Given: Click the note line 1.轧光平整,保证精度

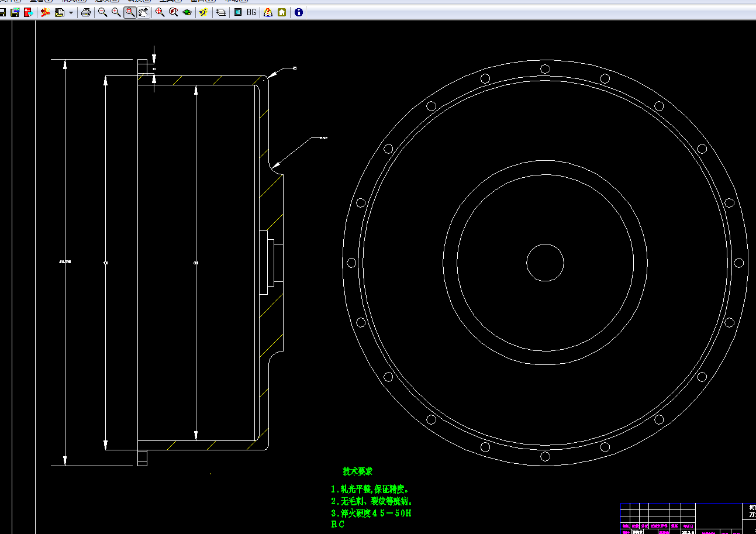Looking at the screenshot, I should tap(370, 489).
